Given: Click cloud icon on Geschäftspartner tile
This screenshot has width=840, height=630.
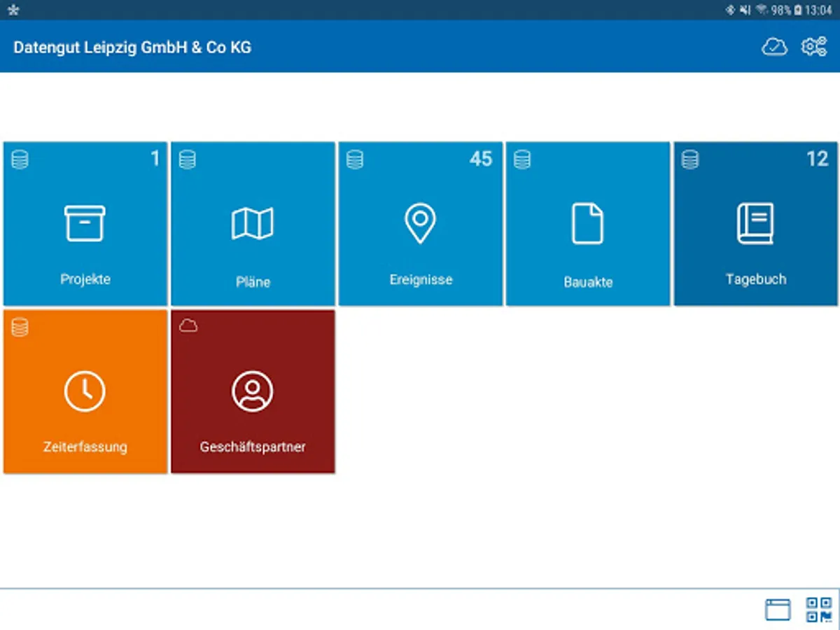Looking at the screenshot, I should (188, 325).
